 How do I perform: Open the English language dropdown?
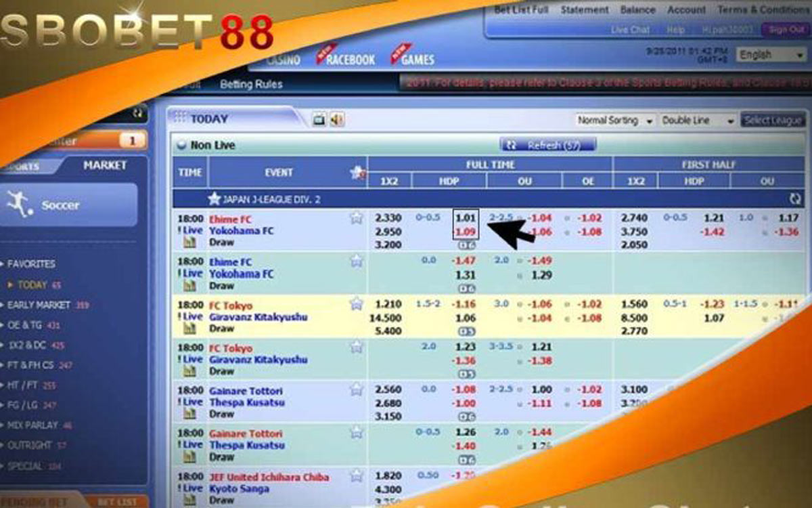click(x=771, y=56)
